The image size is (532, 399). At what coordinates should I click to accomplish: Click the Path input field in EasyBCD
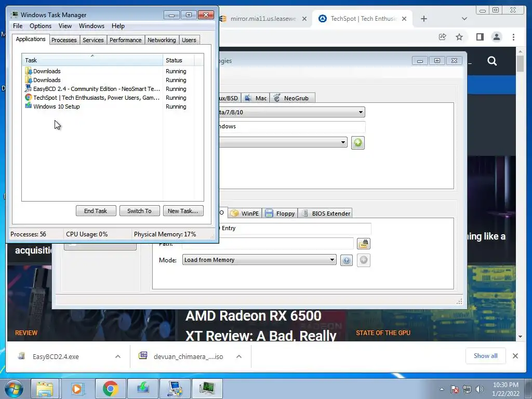click(x=268, y=244)
